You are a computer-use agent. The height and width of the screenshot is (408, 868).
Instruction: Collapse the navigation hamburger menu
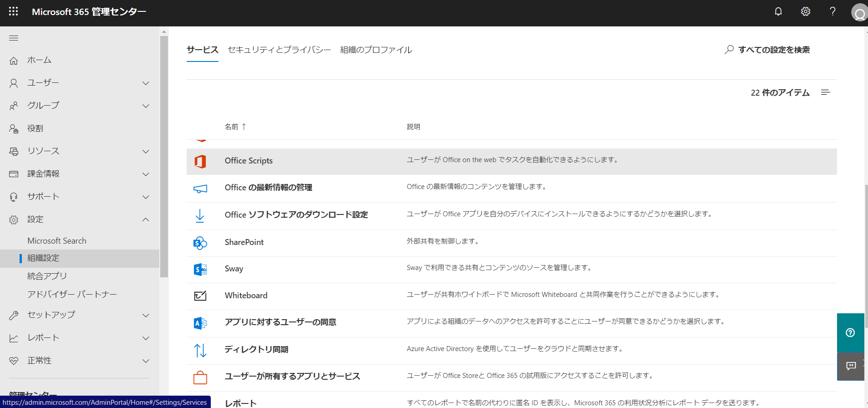pos(14,38)
